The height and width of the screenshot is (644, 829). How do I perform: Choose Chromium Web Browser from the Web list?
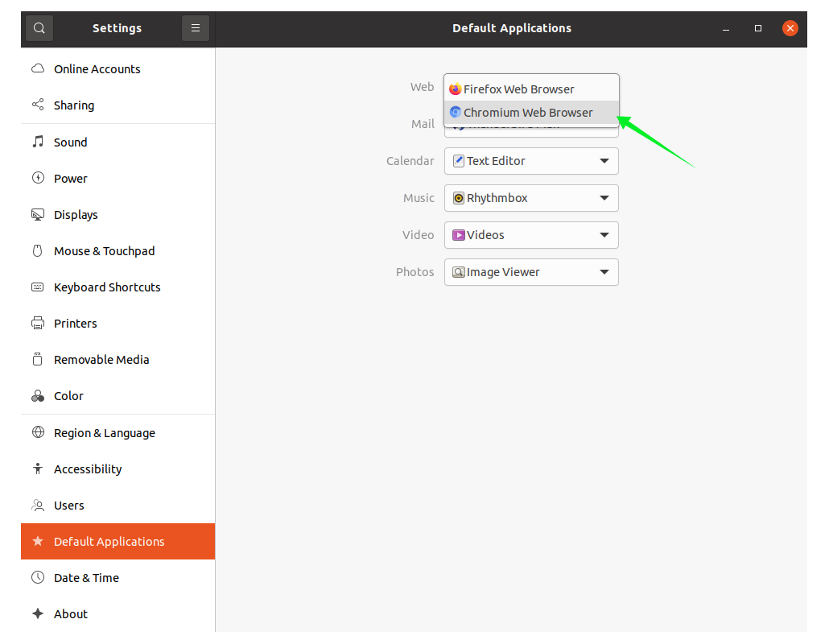pyautogui.click(x=531, y=113)
